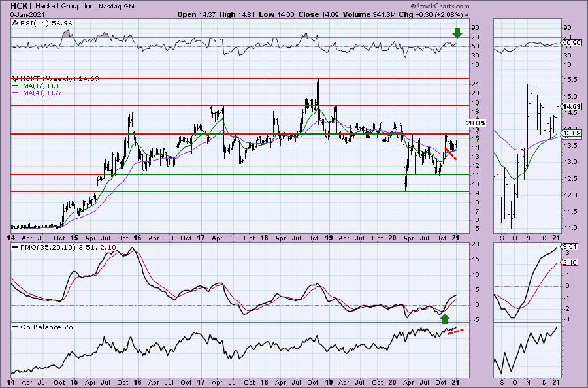Click the Chg +0.30 (+2.08%) value
Screen dimensions: 588x388
431,14
